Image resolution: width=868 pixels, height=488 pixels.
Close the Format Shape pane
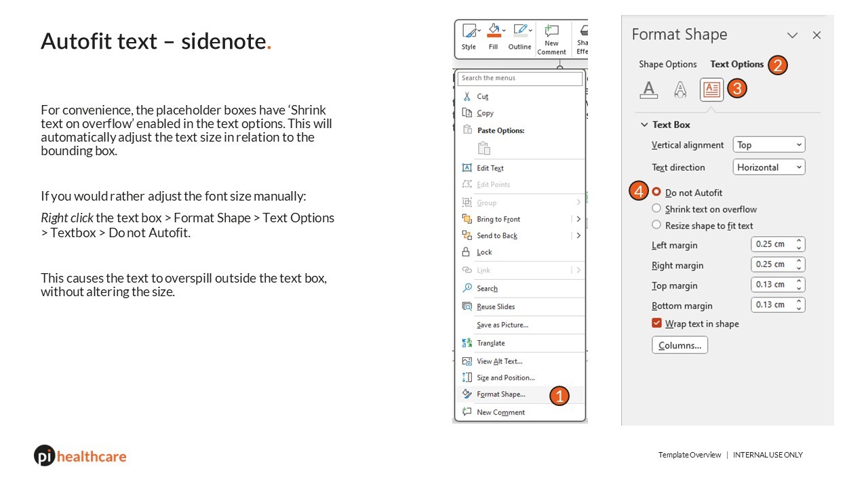click(x=816, y=35)
